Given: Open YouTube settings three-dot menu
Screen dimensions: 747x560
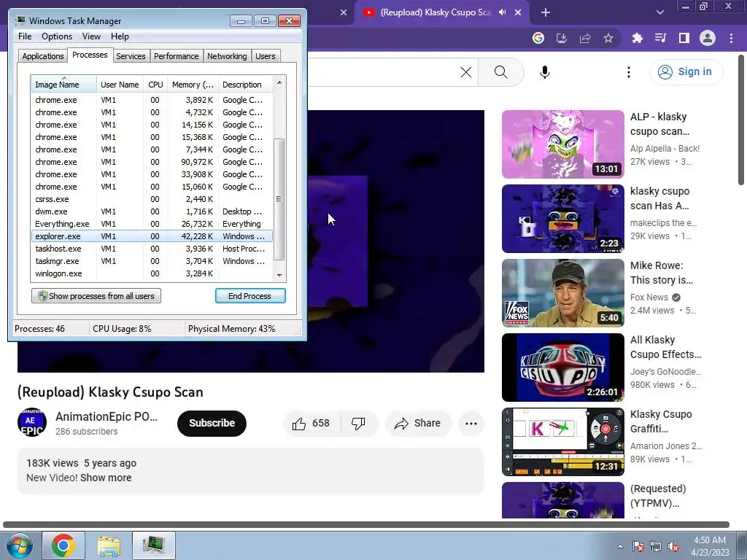Looking at the screenshot, I should tap(629, 72).
